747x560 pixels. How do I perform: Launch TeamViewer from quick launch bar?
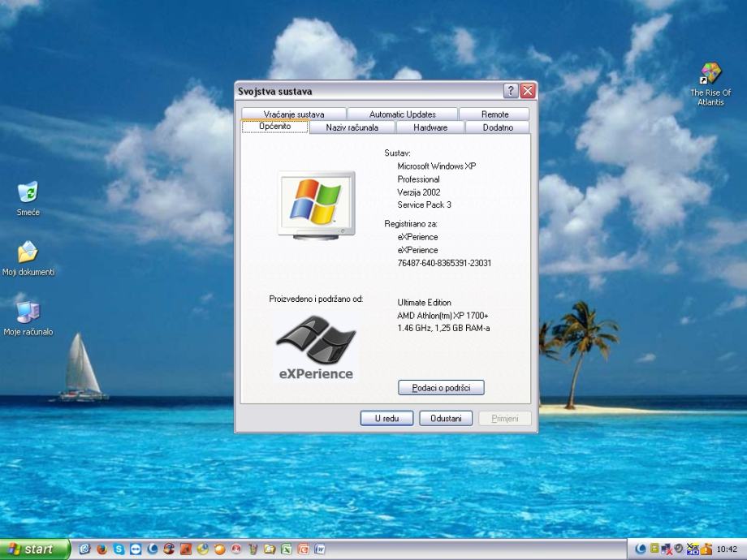(136, 549)
